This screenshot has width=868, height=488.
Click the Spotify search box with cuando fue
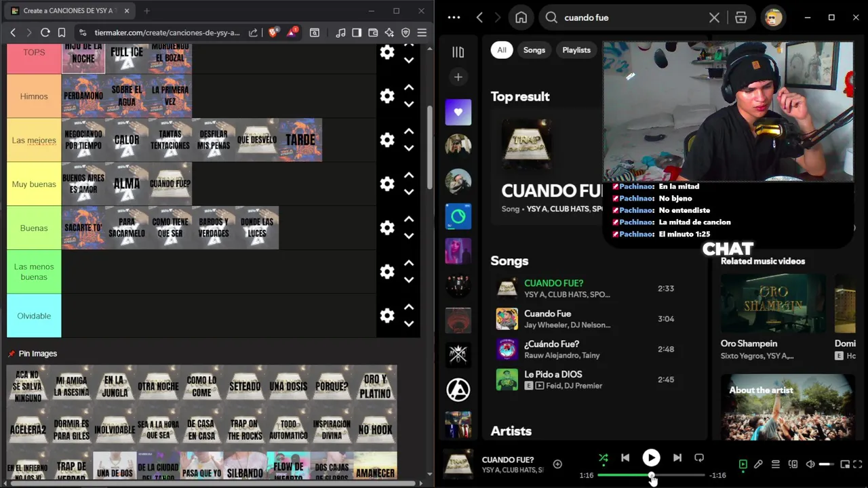coord(632,18)
